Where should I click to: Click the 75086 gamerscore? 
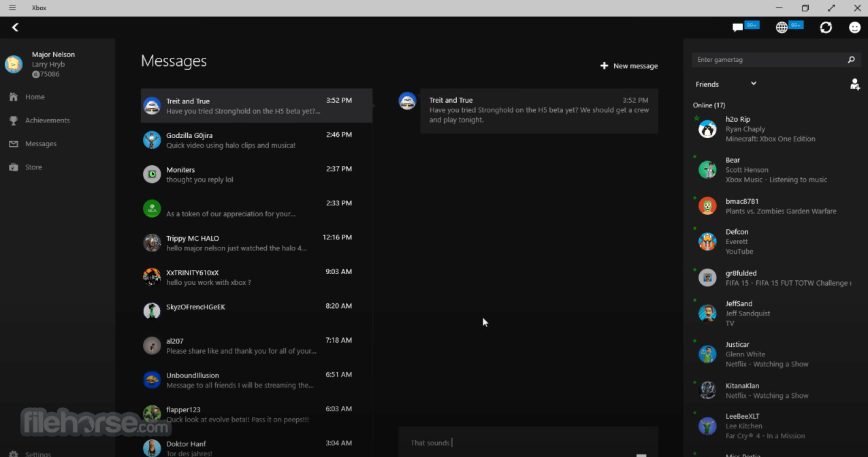(46, 74)
